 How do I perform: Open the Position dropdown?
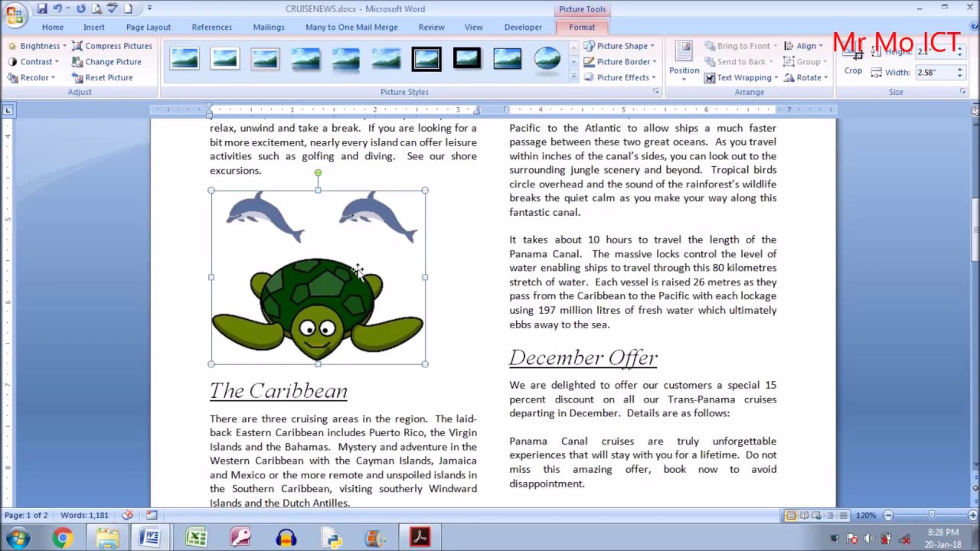click(x=684, y=61)
